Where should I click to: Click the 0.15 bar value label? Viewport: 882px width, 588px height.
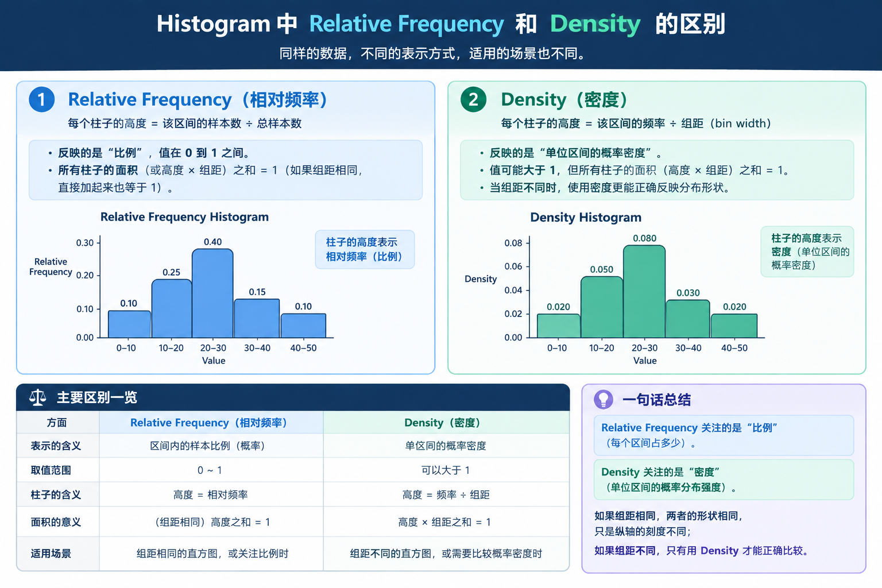[x=257, y=292]
